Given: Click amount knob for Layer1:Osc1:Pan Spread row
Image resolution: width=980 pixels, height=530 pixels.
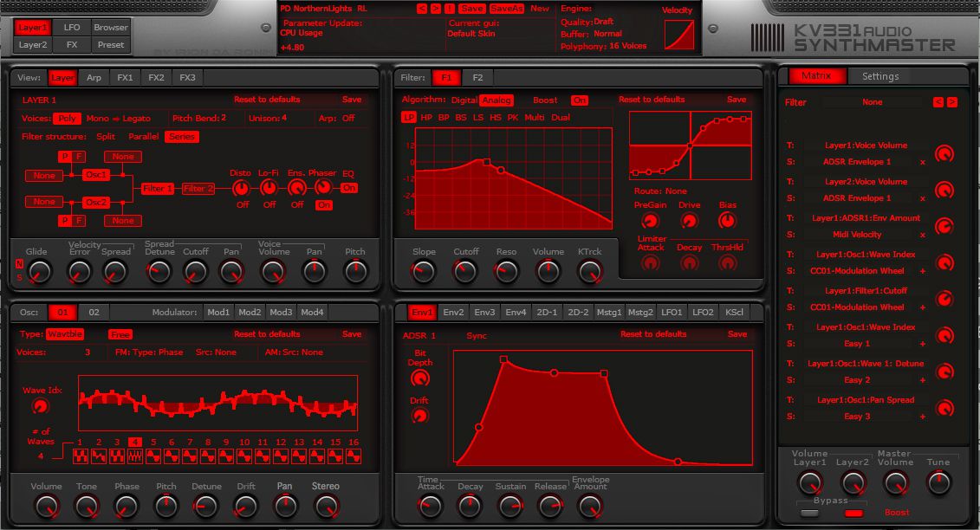Looking at the screenshot, I should coord(944,408).
